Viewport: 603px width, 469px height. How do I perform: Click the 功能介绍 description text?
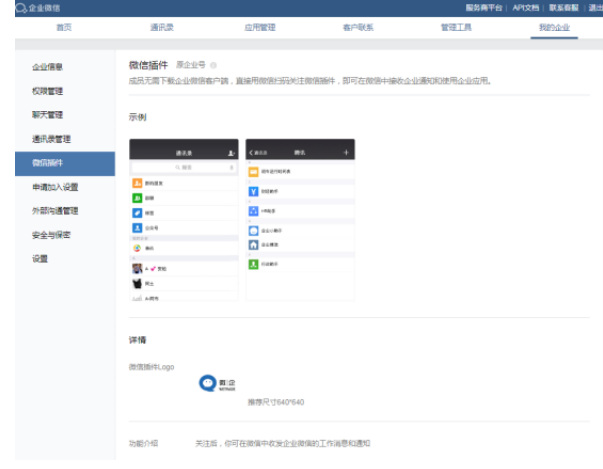pyautogui.click(x=283, y=444)
